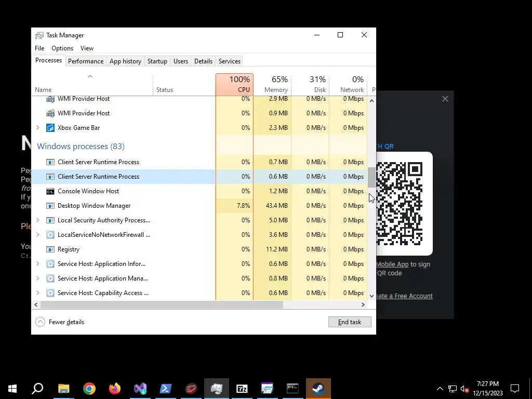Open the Windows Start menu

pos(12,389)
